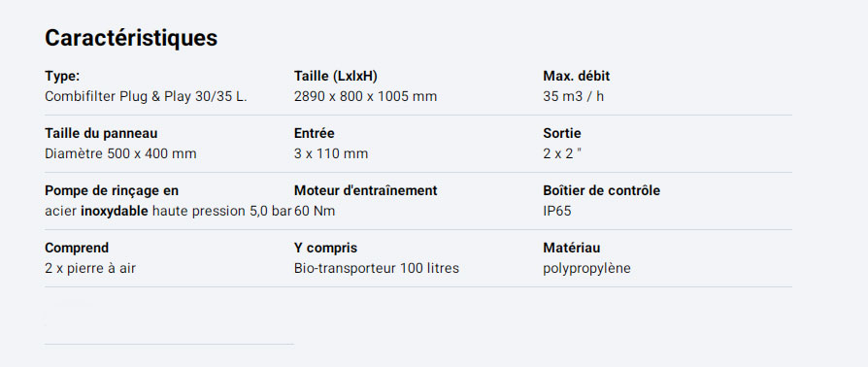Select the Taille du panneau label
The width and height of the screenshot is (868, 367).
tap(101, 133)
